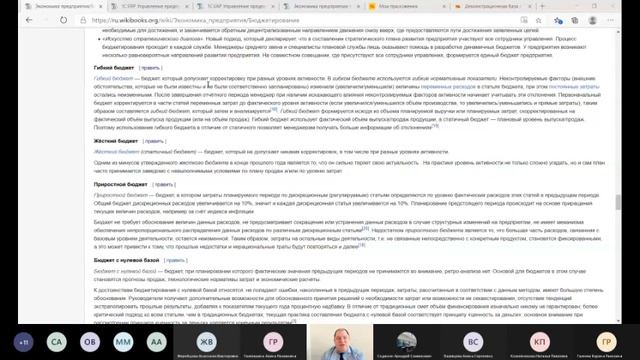This screenshot has height=360, width=640.
Task: Select participant tile ЖВ
Action: coord(207,342)
